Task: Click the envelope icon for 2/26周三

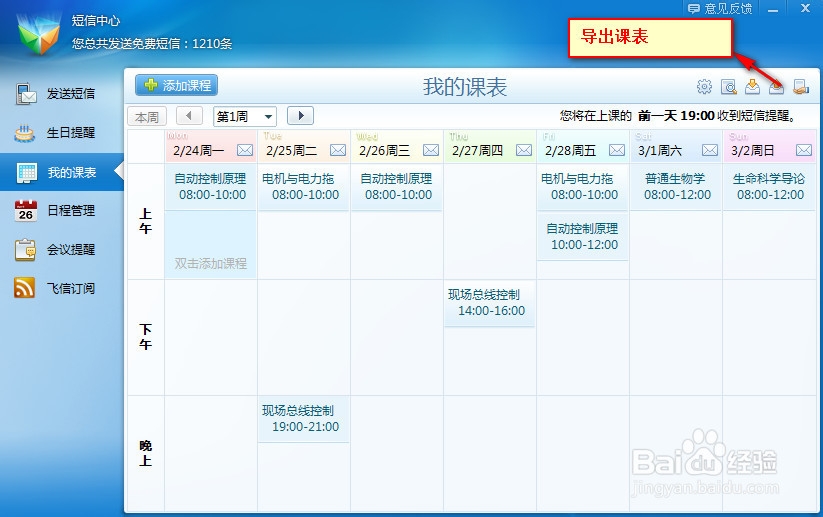Action: 430,151
